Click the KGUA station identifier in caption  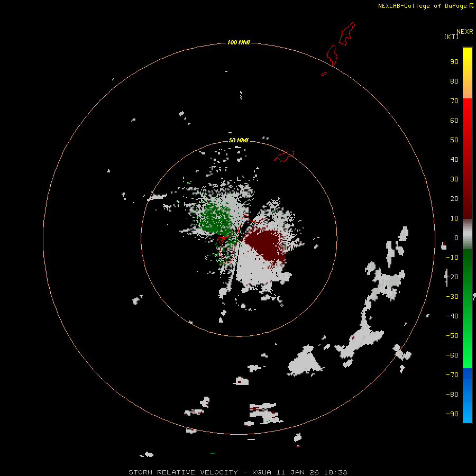262,472
